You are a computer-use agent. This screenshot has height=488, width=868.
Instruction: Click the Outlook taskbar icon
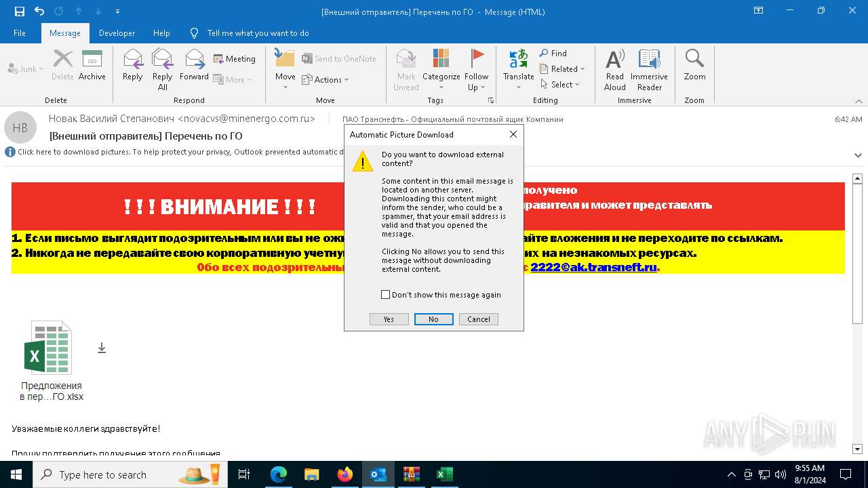click(x=378, y=474)
